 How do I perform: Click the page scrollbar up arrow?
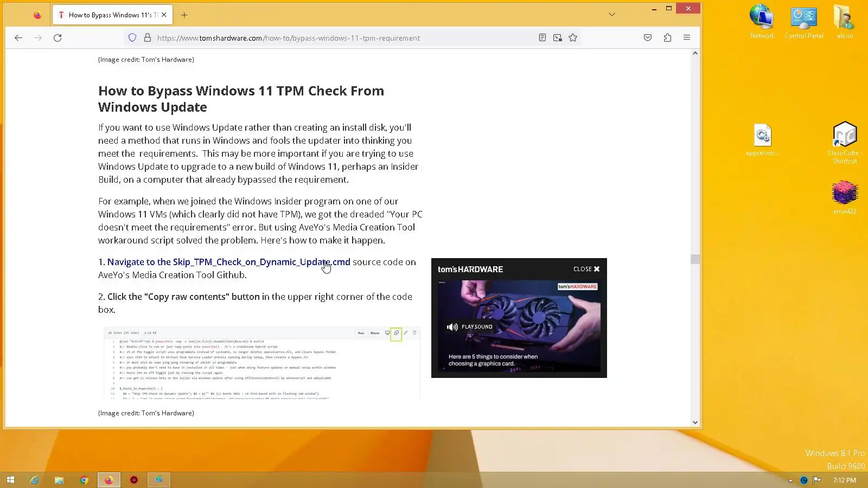695,53
